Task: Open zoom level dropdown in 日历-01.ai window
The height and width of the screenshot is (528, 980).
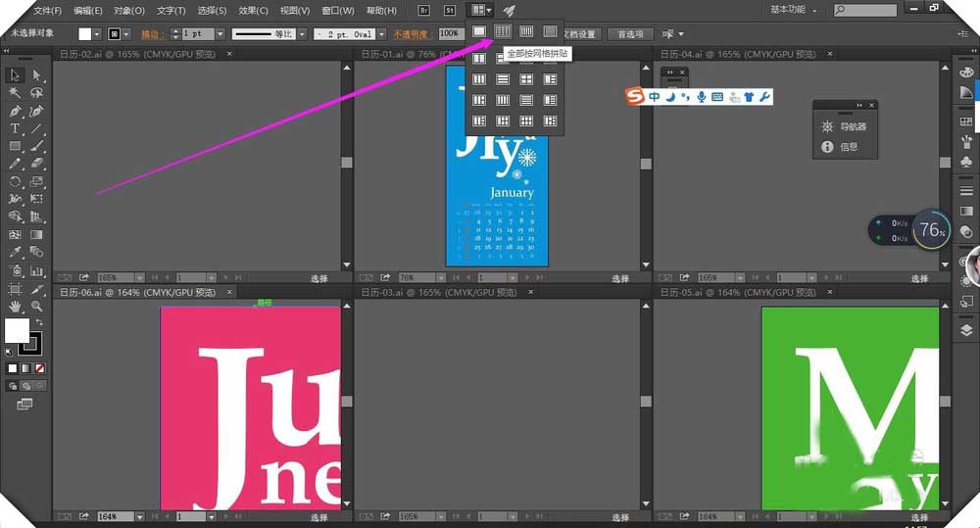Action: pos(440,277)
